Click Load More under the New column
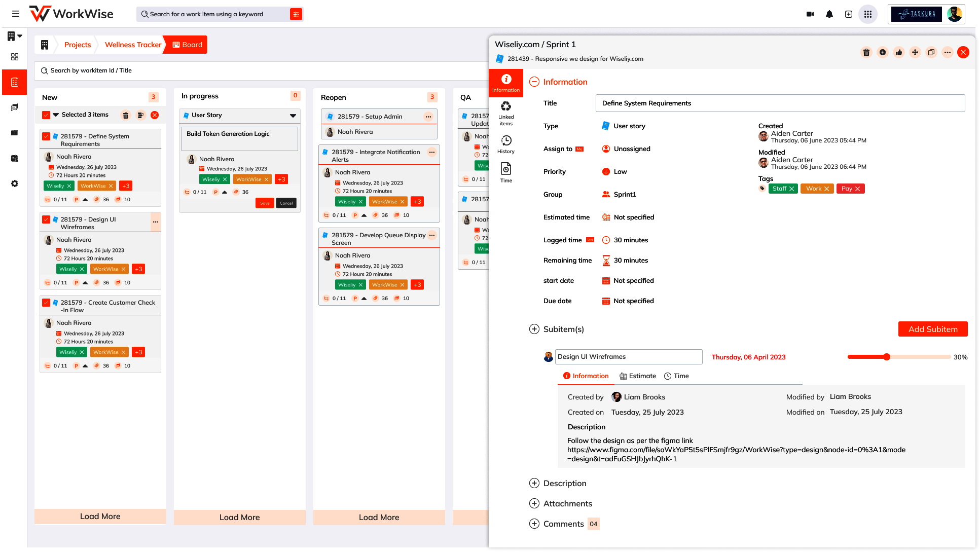Image resolution: width=980 pixels, height=552 pixels. [x=100, y=516]
